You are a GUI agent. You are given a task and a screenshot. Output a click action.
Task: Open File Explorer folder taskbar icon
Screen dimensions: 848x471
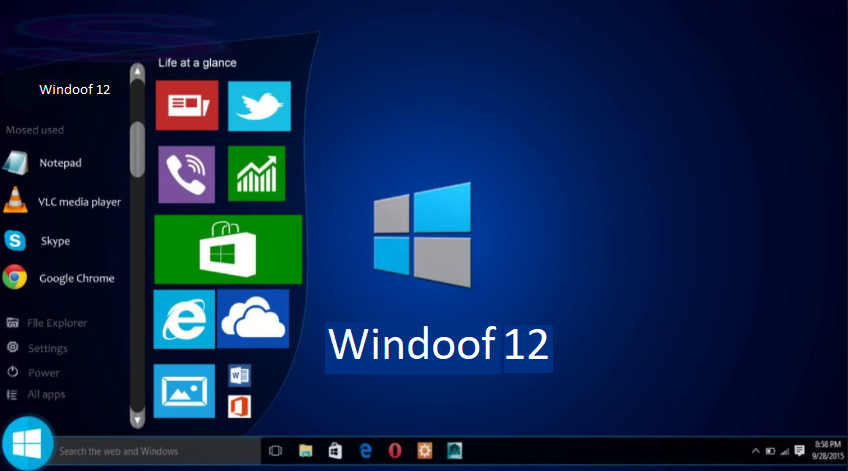[x=306, y=450]
